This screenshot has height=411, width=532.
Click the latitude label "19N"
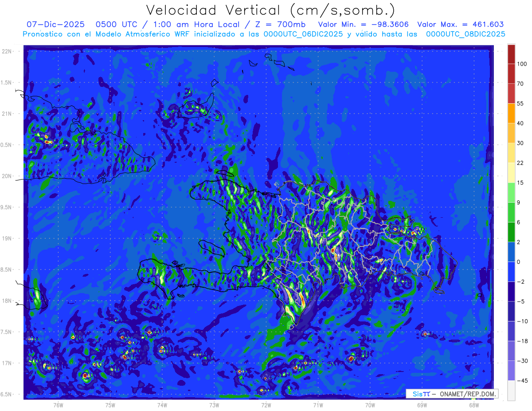pyautogui.click(x=7, y=239)
